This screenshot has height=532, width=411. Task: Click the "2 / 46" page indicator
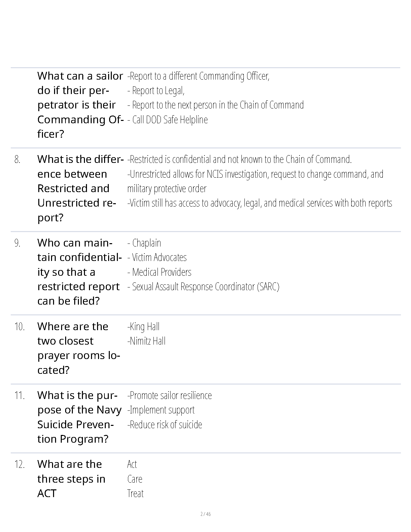[205, 514]
